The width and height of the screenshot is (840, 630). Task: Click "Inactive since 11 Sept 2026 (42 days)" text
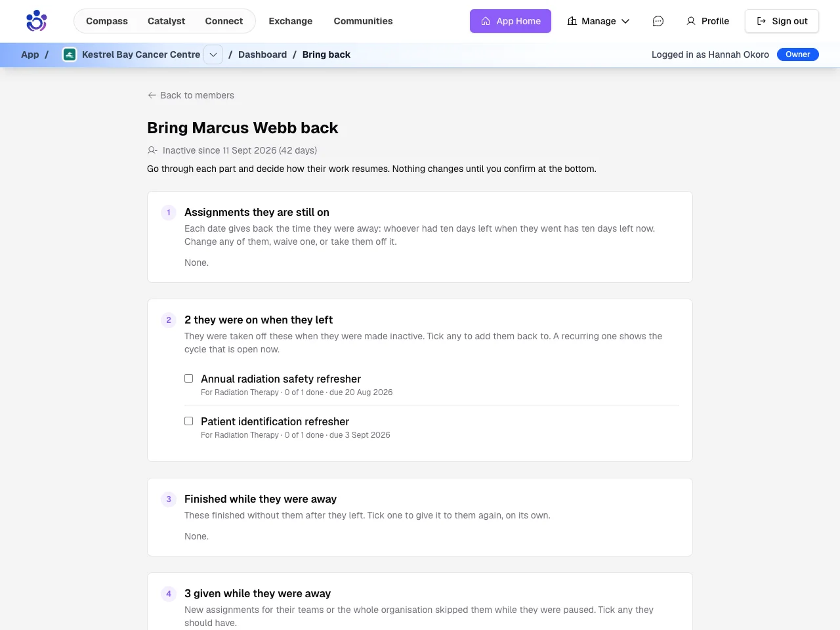(x=240, y=150)
